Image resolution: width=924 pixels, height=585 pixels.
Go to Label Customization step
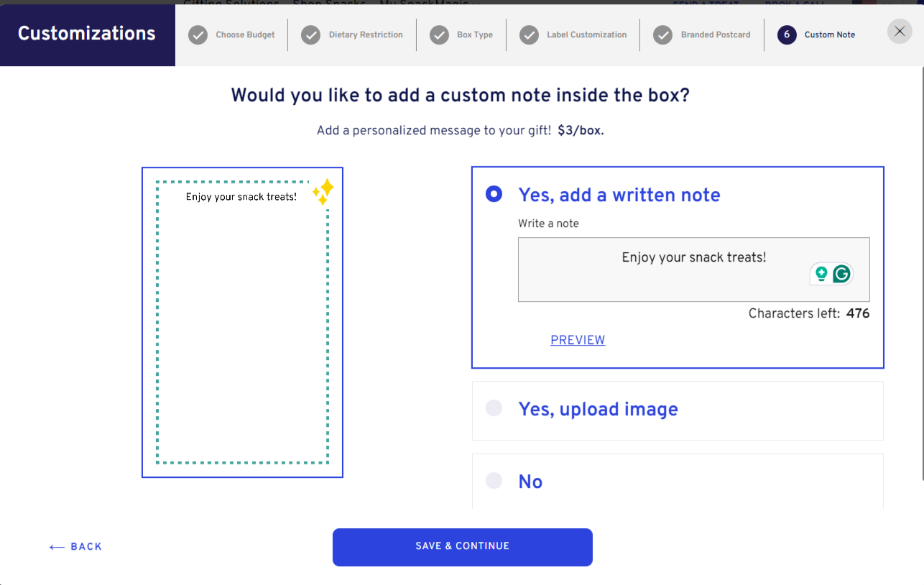(x=586, y=35)
